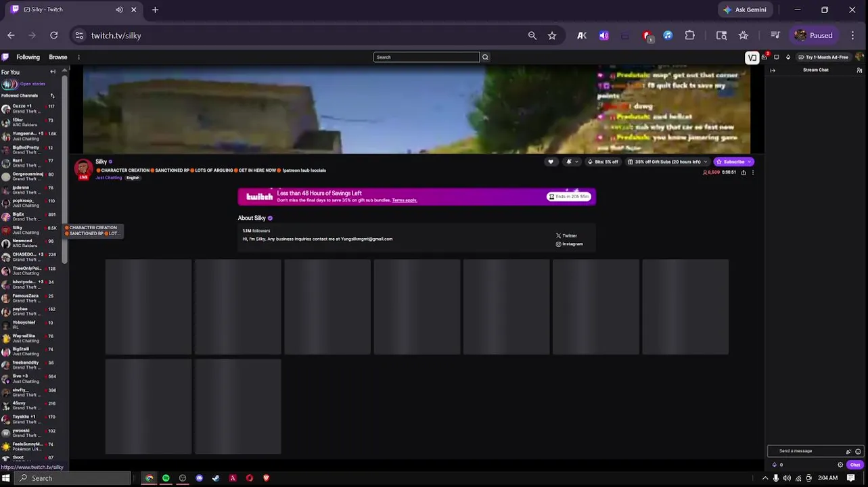Image resolution: width=868 pixels, height=487 pixels.
Task: Open the notification bell dropdown
Action: pyautogui.click(x=572, y=162)
